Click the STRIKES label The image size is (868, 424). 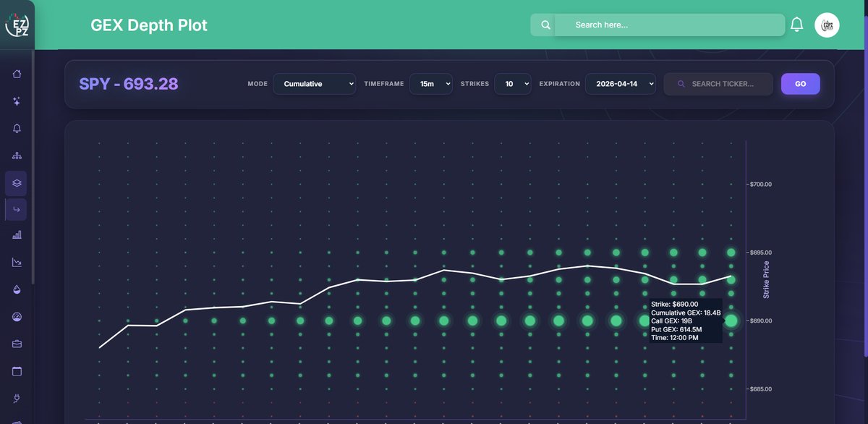(x=475, y=84)
